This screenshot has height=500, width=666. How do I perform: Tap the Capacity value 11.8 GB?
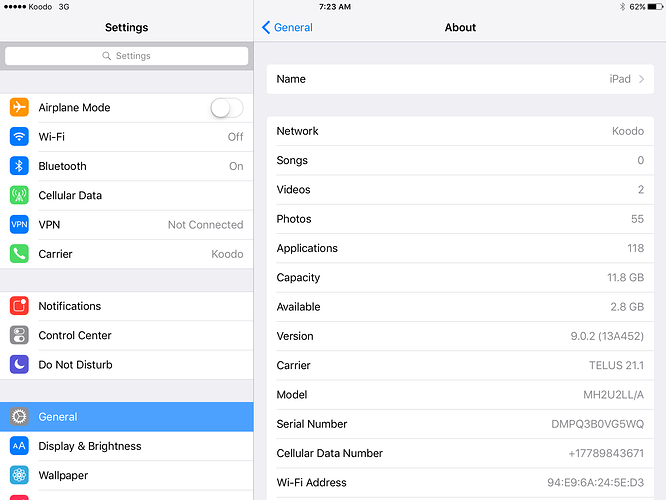click(x=626, y=278)
